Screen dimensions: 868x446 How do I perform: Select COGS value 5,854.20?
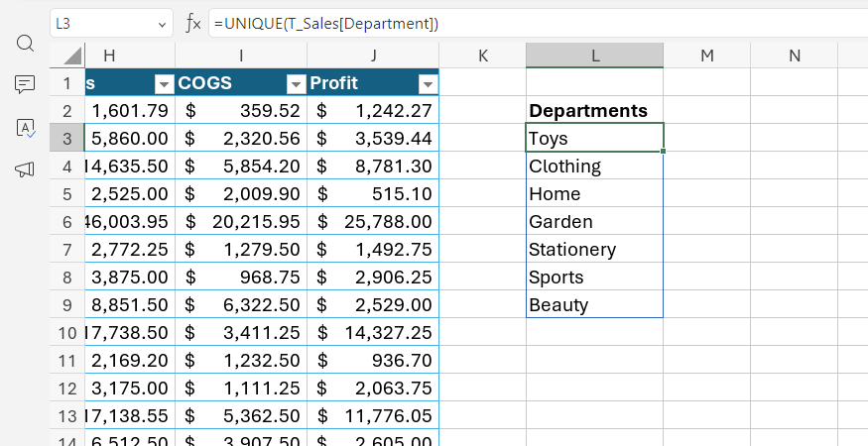click(241, 166)
